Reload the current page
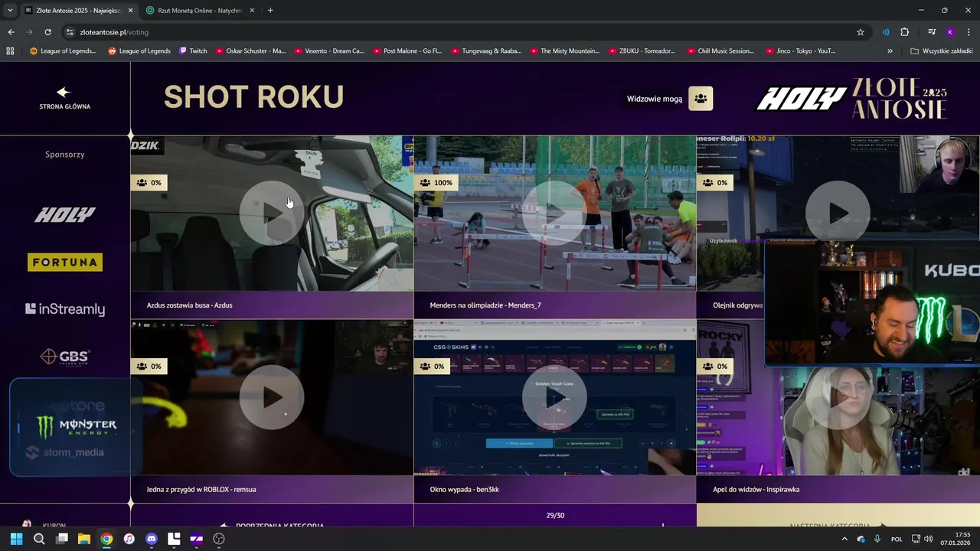Image resolution: width=980 pixels, height=551 pixels. (47, 32)
